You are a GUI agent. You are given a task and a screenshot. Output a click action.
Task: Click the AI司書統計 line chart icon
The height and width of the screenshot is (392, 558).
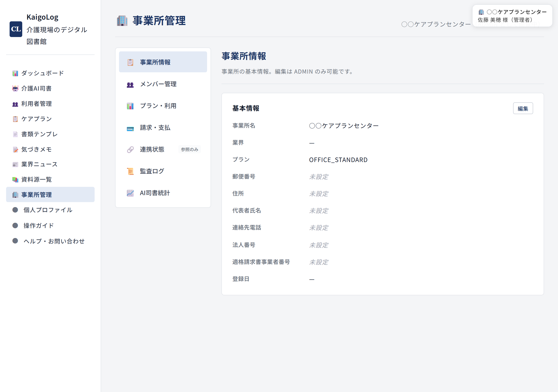click(130, 193)
